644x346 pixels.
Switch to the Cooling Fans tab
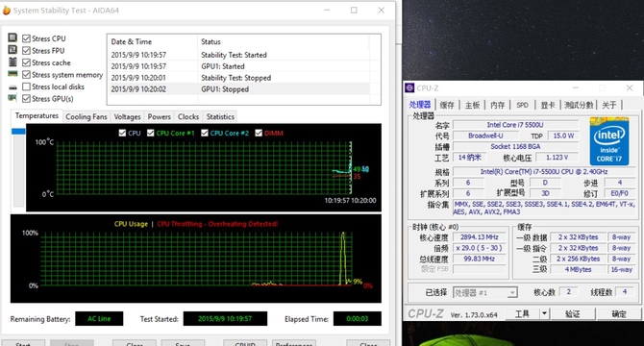pyautogui.click(x=87, y=117)
